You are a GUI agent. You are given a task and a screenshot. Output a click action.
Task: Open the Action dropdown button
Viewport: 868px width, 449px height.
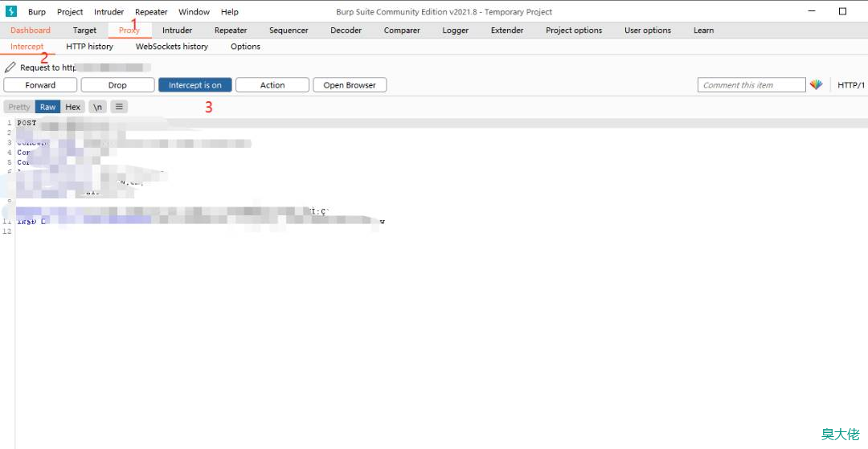click(272, 85)
